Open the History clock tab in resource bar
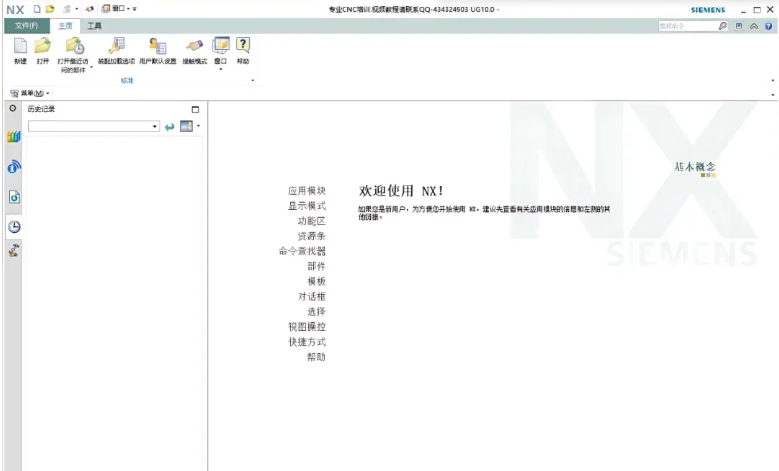The image size is (779, 471). pos(14,227)
